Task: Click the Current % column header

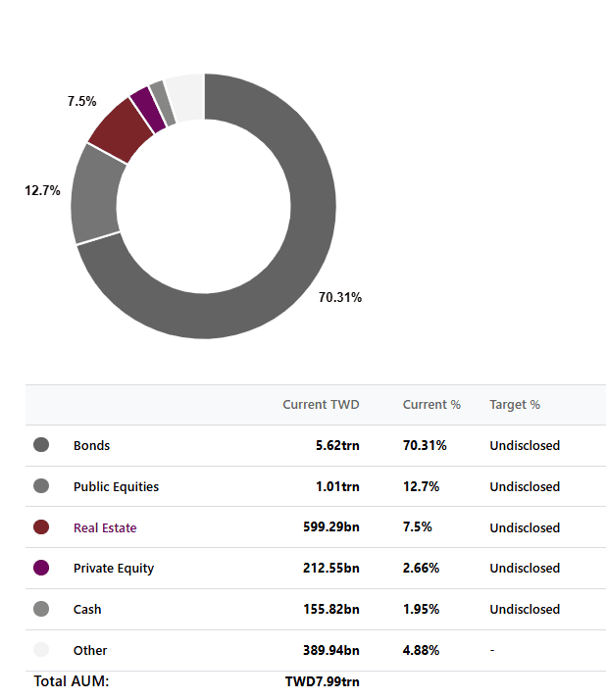Action: click(431, 405)
